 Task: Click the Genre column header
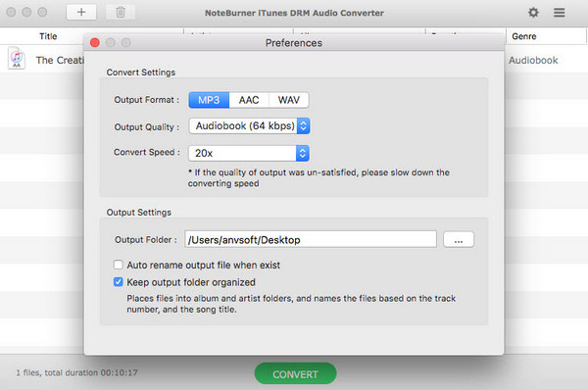coord(524,36)
